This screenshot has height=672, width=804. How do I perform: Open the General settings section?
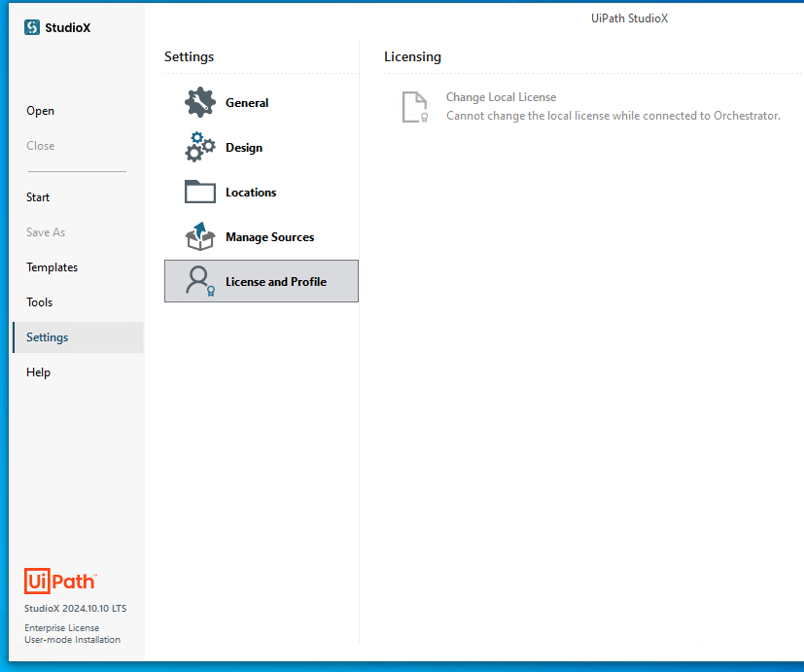261,102
